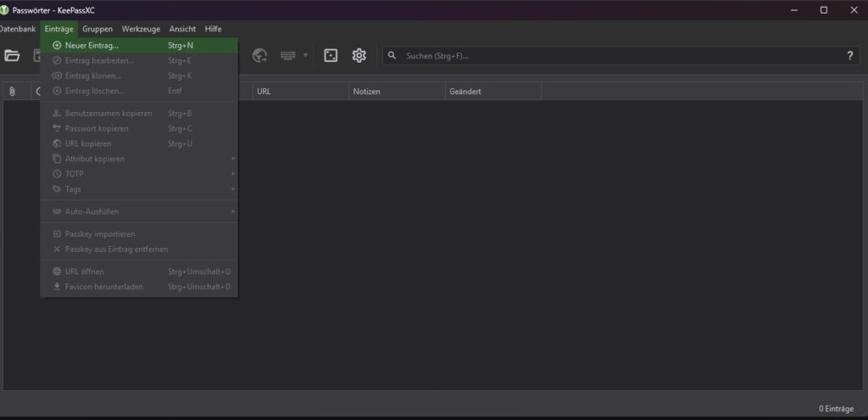Maximize the KeePassXC window
The image size is (868, 420).
[824, 10]
